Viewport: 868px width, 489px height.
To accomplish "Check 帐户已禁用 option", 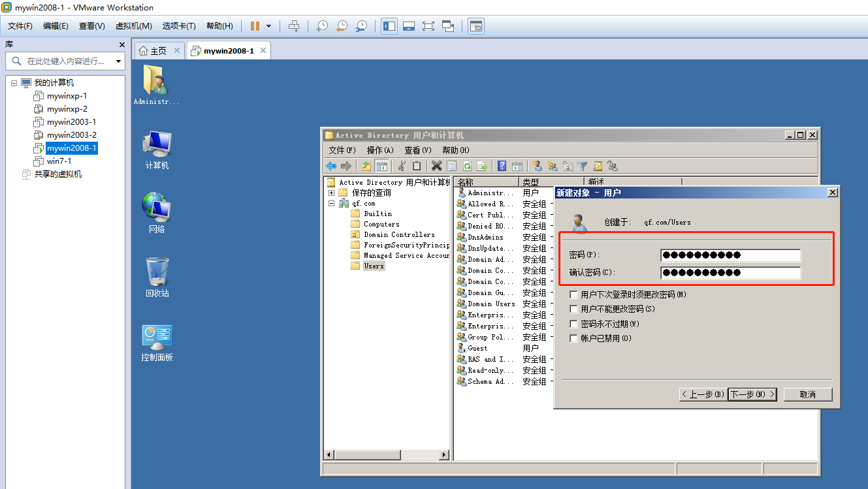I will pos(574,339).
